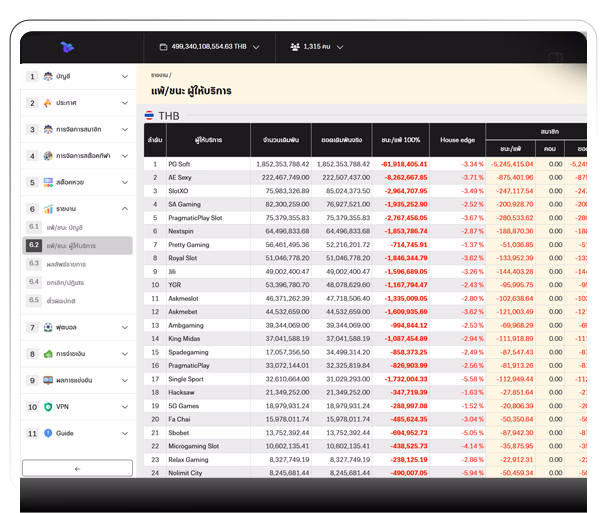Click the sports stock icon in item 4
The width and height of the screenshot is (607, 513).
tap(48, 156)
